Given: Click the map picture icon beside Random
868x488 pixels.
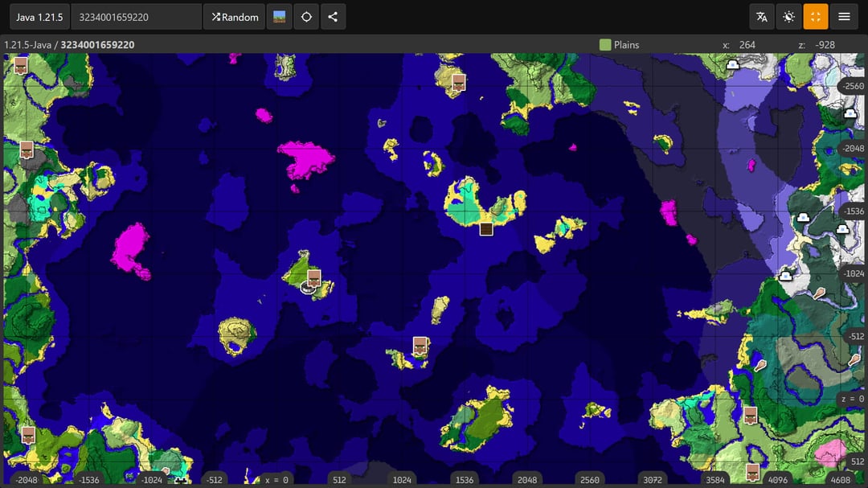Looking at the screenshot, I should (x=280, y=17).
